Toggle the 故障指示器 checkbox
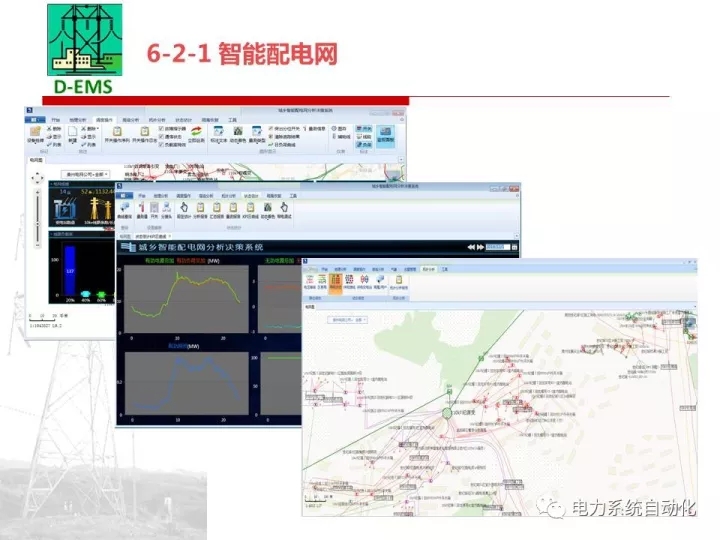Viewport: 720px width, 540px height. click(x=164, y=128)
